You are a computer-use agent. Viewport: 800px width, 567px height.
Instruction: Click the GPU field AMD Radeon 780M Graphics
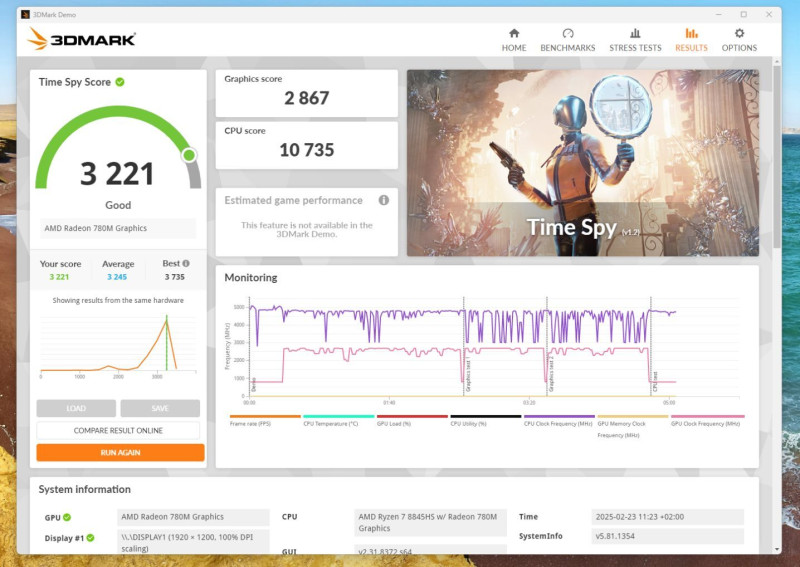(193, 517)
